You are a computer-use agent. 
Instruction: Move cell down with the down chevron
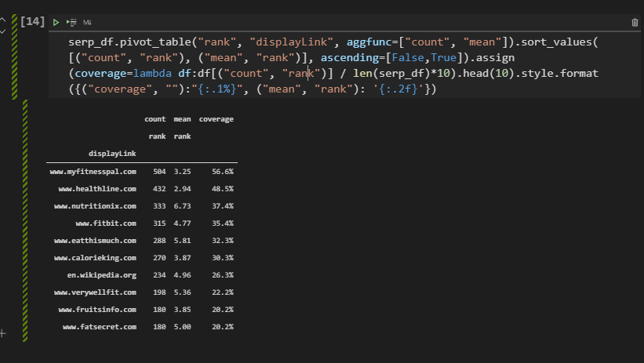[2, 31]
